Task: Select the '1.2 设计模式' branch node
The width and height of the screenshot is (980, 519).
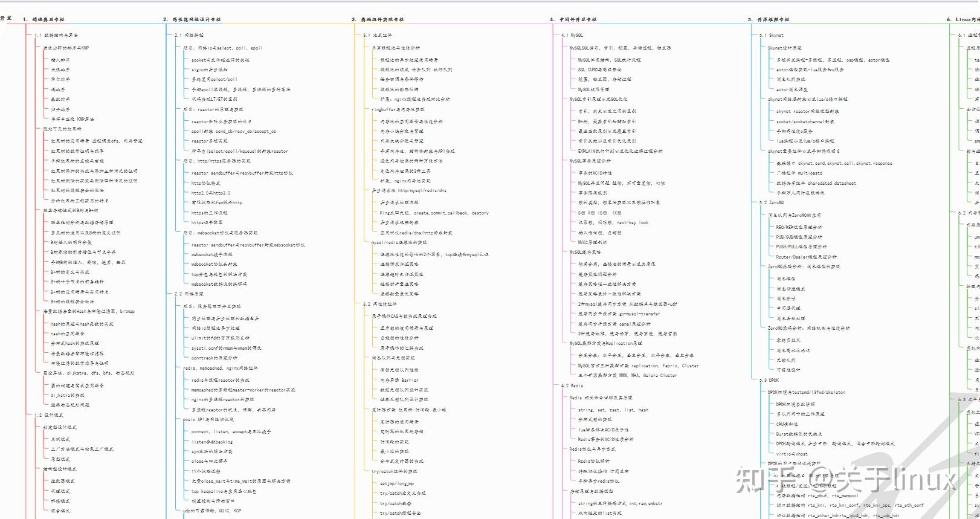Action: pos(48,415)
